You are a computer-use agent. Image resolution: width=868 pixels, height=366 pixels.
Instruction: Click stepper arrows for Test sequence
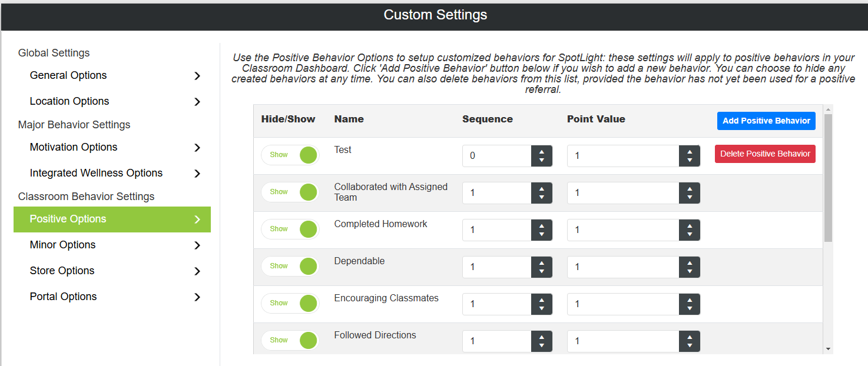coord(542,156)
